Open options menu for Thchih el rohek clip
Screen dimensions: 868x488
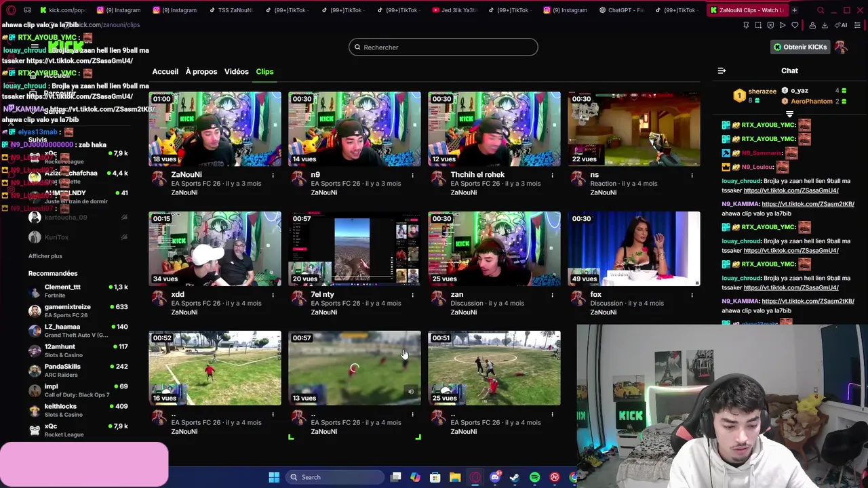pyautogui.click(x=552, y=176)
